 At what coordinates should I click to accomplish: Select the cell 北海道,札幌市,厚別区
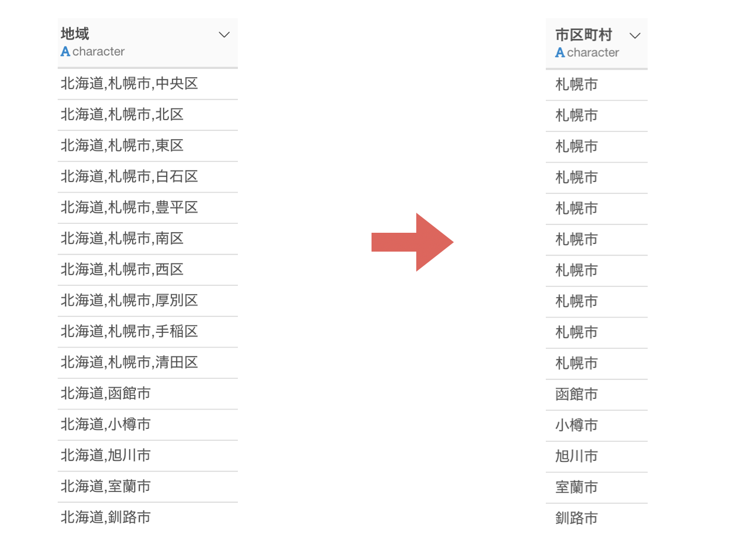click(148, 301)
